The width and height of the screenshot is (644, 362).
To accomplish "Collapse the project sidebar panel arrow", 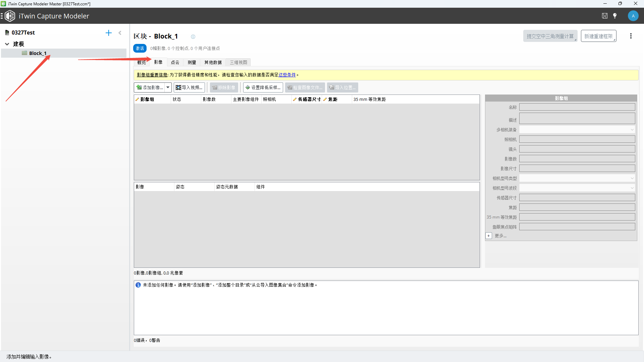I will click(120, 33).
